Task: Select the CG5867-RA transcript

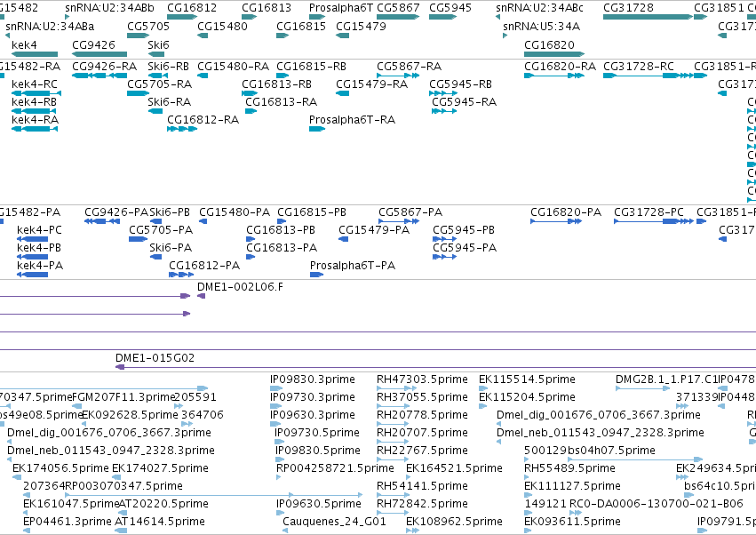Action: [398, 76]
